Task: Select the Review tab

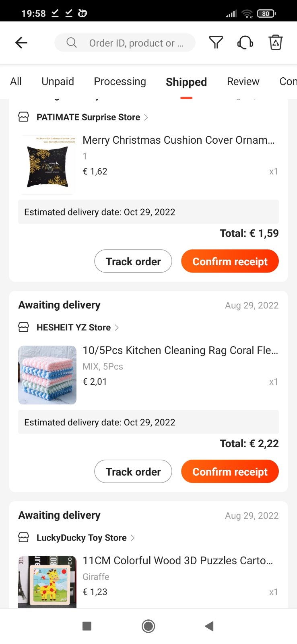Action: (243, 81)
